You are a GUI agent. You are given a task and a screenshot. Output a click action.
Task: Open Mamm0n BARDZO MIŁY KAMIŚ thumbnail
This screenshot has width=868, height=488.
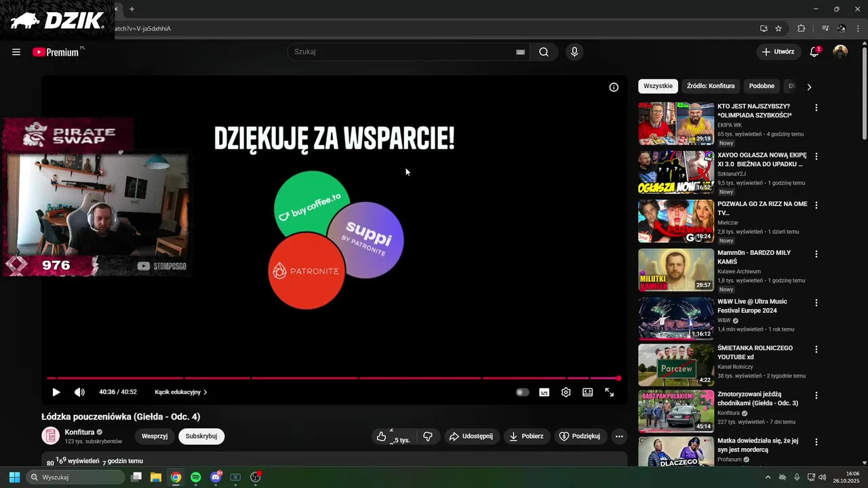[x=676, y=270]
